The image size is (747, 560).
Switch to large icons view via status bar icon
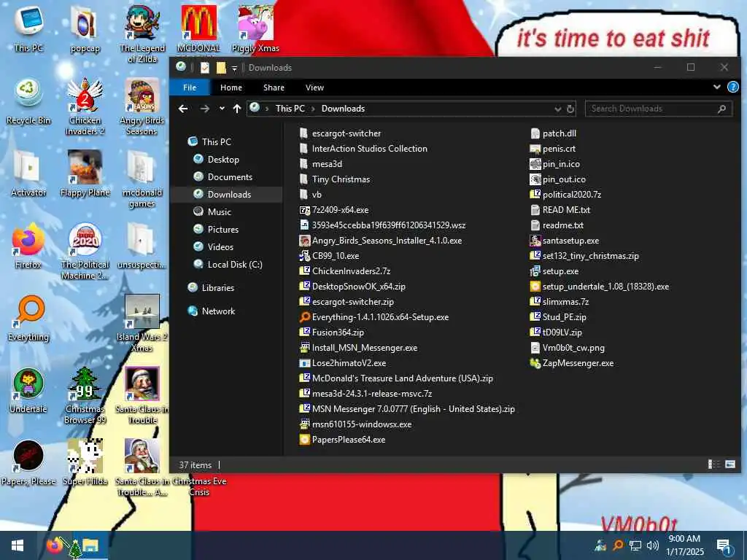tap(729, 464)
